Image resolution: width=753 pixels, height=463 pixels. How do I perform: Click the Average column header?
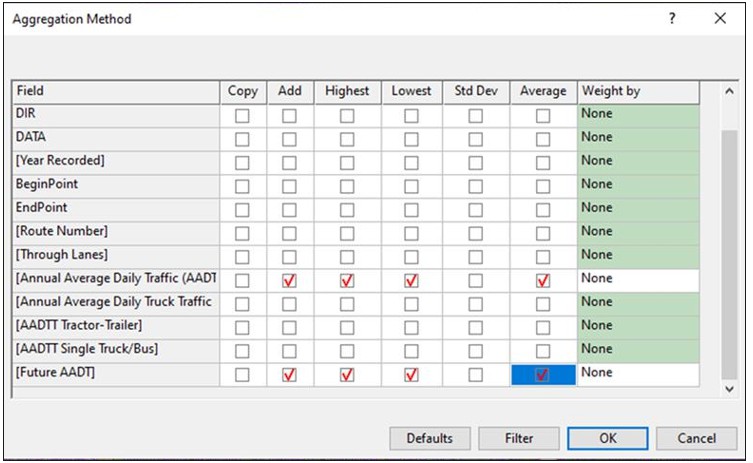[x=543, y=91]
